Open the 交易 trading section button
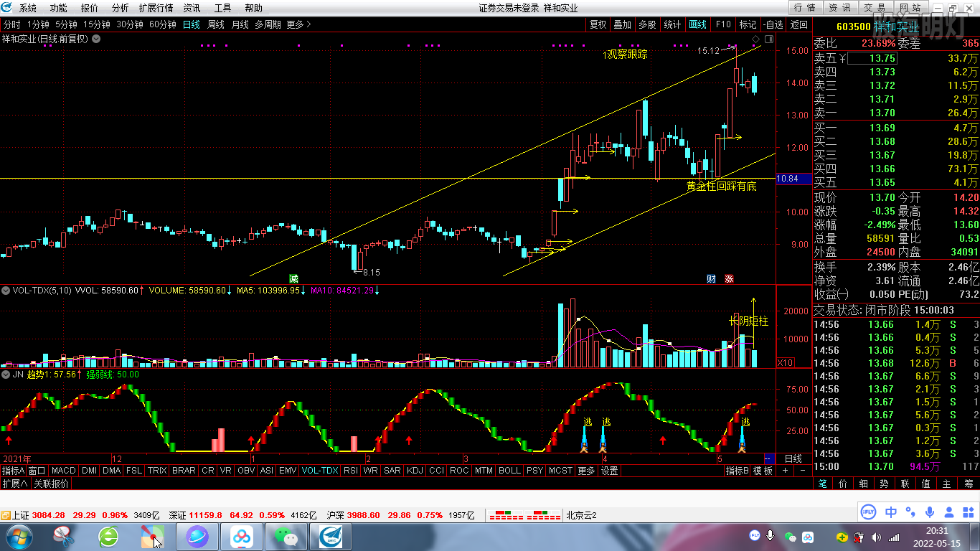 click(875, 8)
